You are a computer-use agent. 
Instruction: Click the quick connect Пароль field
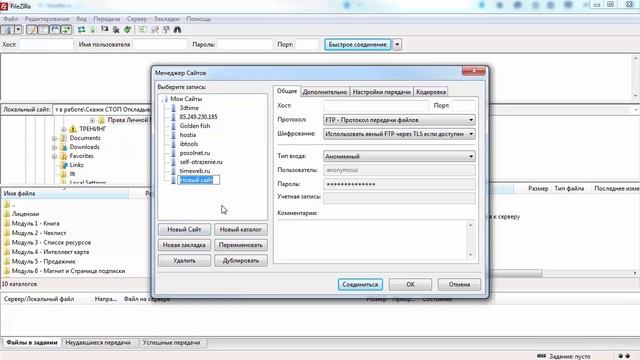(244, 44)
